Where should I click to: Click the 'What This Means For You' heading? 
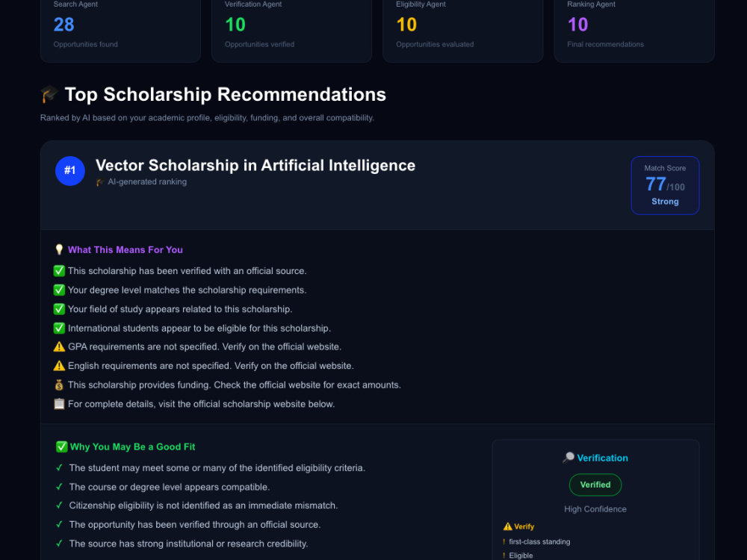[x=125, y=249]
